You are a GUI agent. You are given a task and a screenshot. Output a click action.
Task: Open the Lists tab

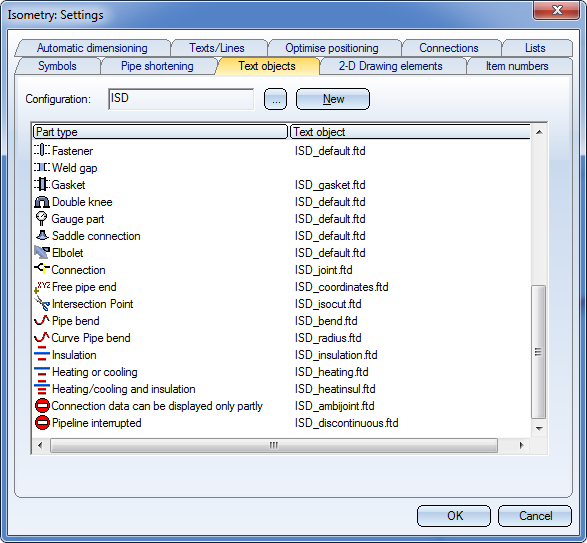pos(535,48)
